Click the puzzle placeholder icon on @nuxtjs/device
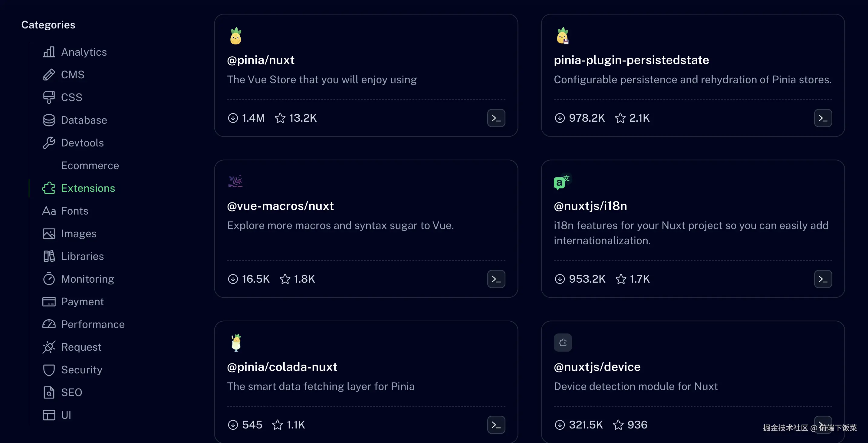This screenshot has width=868, height=443. (563, 343)
